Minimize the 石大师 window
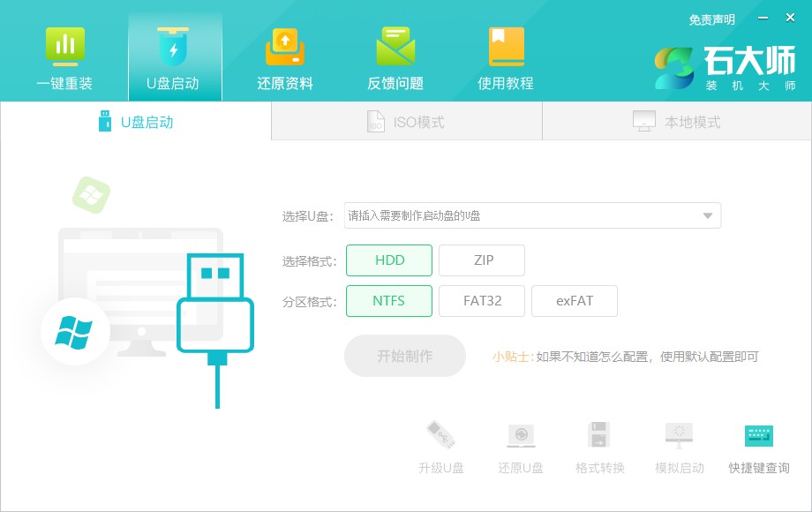The height and width of the screenshot is (512, 812). pyautogui.click(x=763, y=19)
